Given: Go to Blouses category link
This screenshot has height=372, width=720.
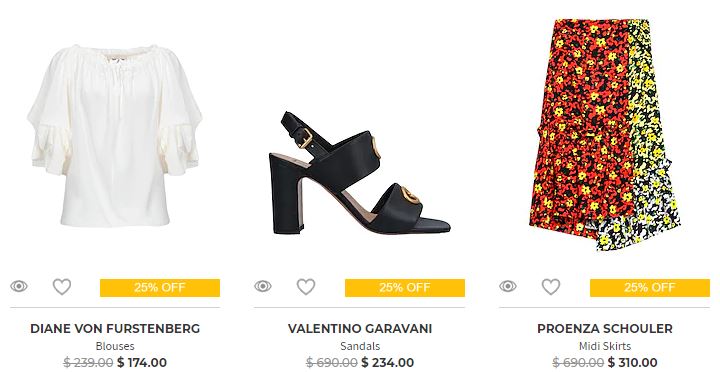Looking at the screenshot, I should 115,346.
